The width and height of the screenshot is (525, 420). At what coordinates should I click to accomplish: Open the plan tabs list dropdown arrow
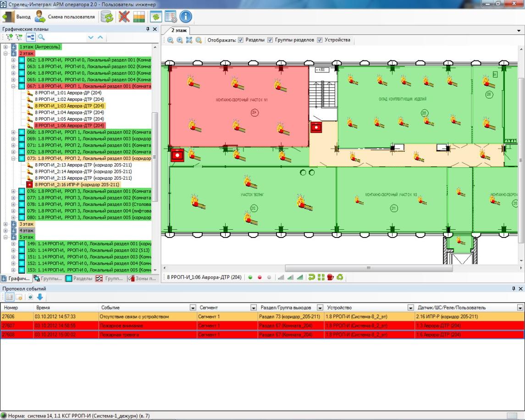[519, 30]
